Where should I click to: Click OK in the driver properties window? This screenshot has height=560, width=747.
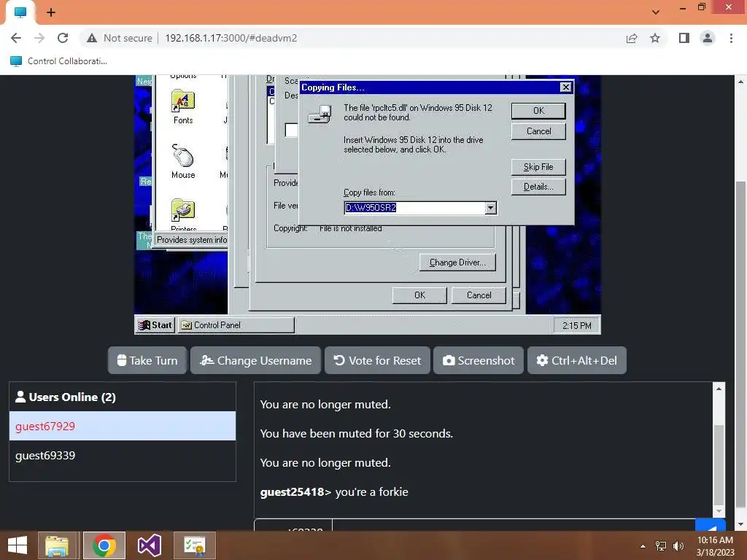(x=419, y=295)
